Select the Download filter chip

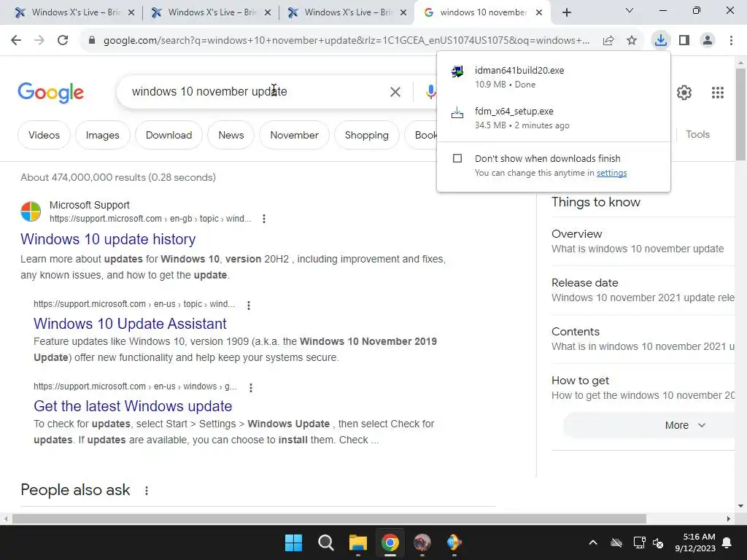[169, 135]
